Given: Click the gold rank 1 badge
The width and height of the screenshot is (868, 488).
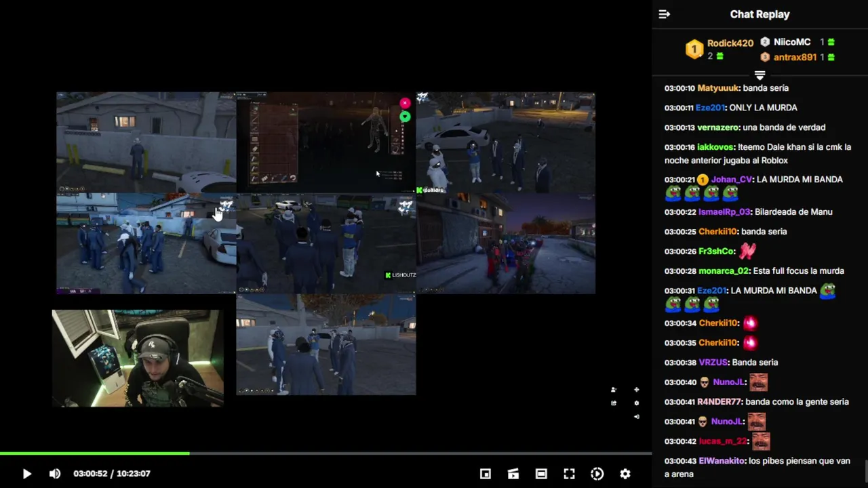Looking at the screenshot, I should 694,49.
